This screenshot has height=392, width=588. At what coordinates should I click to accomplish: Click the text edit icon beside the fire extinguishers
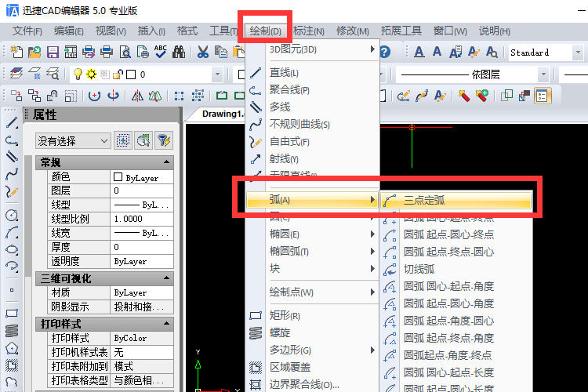[440, 96]
